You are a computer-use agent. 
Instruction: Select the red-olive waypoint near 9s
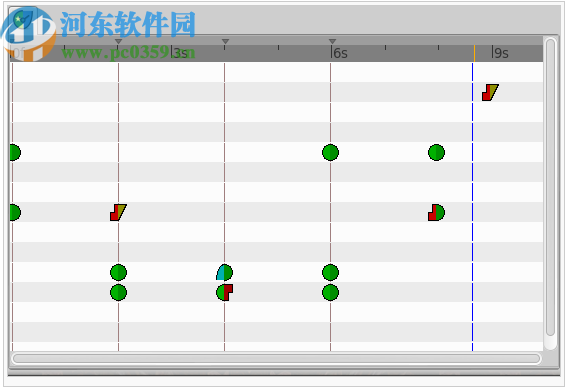(490, 92)
